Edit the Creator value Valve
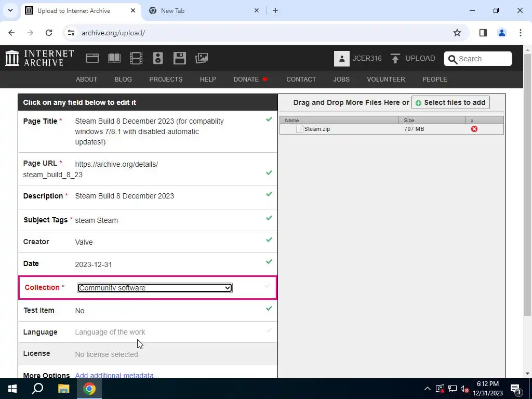The height and width of the screenshot is (399, 532). [84, 242]
